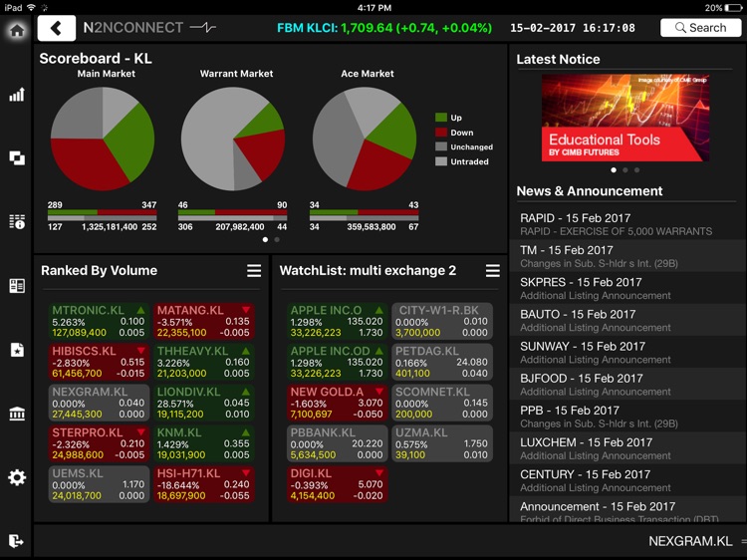This screenshot has height=560, width=747.
Task: Open PBBANK.KL watchlist tile
Action: click(338, 443)
